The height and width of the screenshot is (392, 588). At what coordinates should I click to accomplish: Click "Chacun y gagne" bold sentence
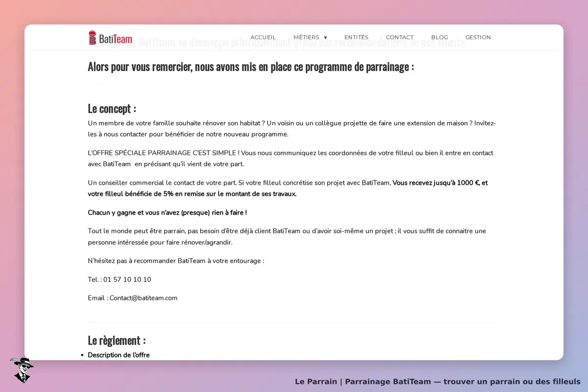click(x=168, y=213)
